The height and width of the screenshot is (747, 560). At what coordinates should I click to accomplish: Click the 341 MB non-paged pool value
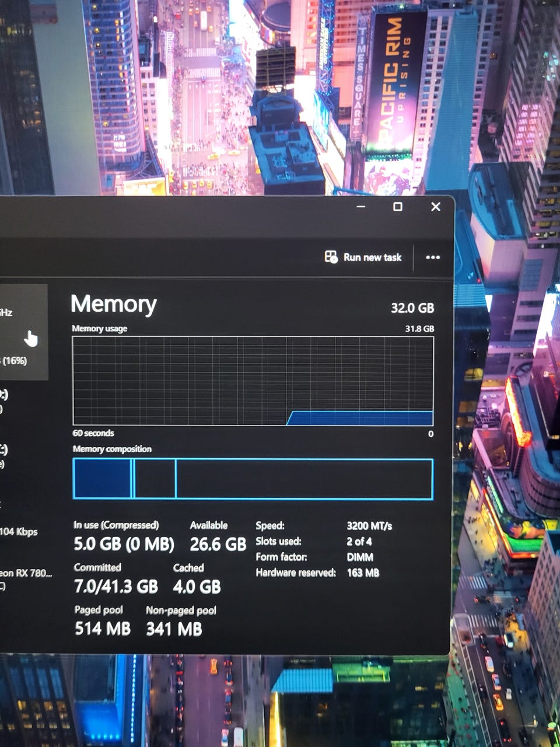point(174,629)
